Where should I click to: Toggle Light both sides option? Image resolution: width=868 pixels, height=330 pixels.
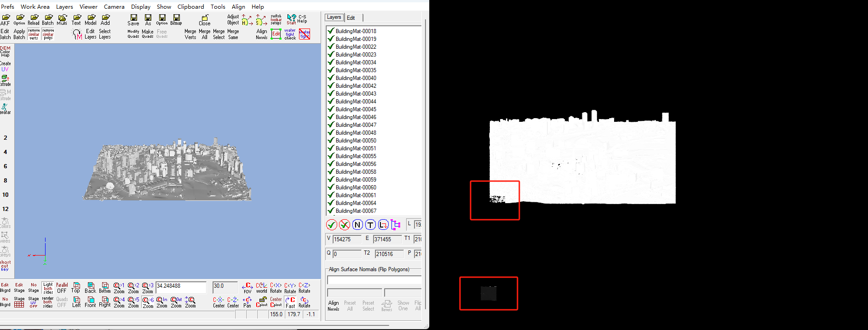pyautogui.click(x=48, y=288)
